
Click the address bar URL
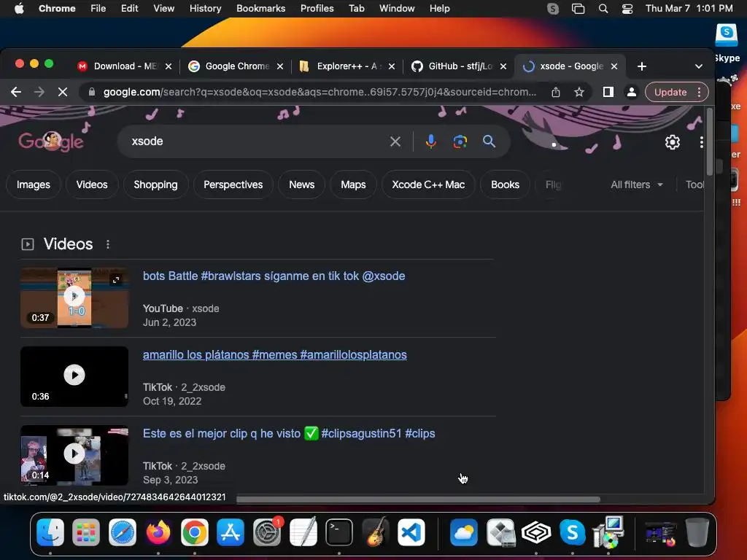tap(320, 92)
